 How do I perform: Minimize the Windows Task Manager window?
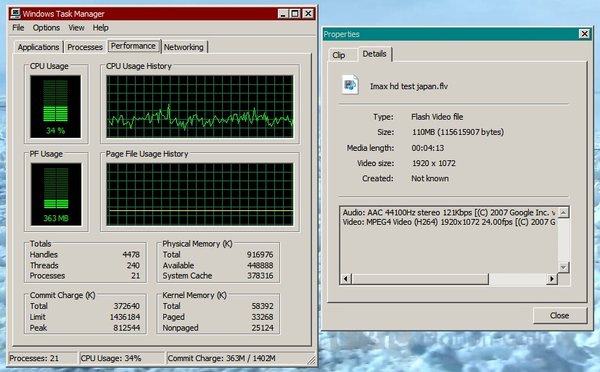coord(283,14)
